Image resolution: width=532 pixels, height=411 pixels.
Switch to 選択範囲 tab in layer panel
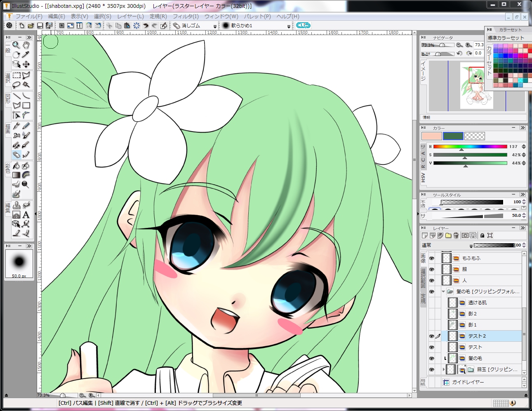[x=423, y=279]
